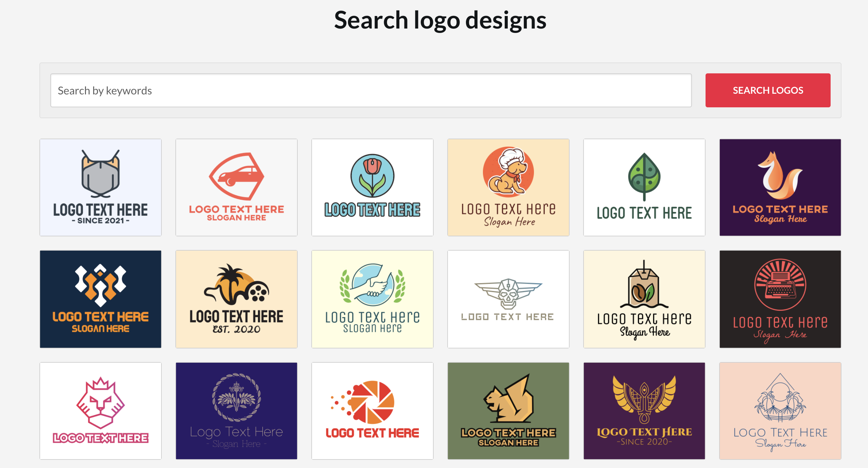
Task: Pick the orange fox logo
Action: (x=780, y=187)
